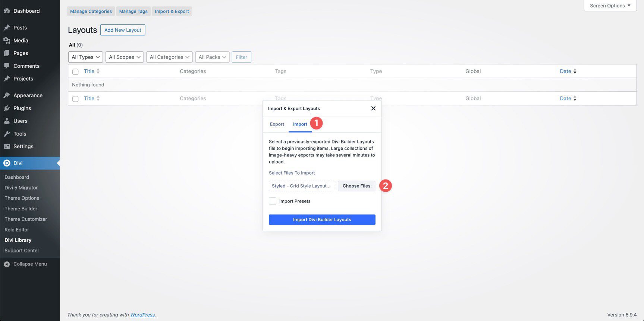Check the select-all checkbox in table footer
The image size is (644, 321).
tap(75, 99)
